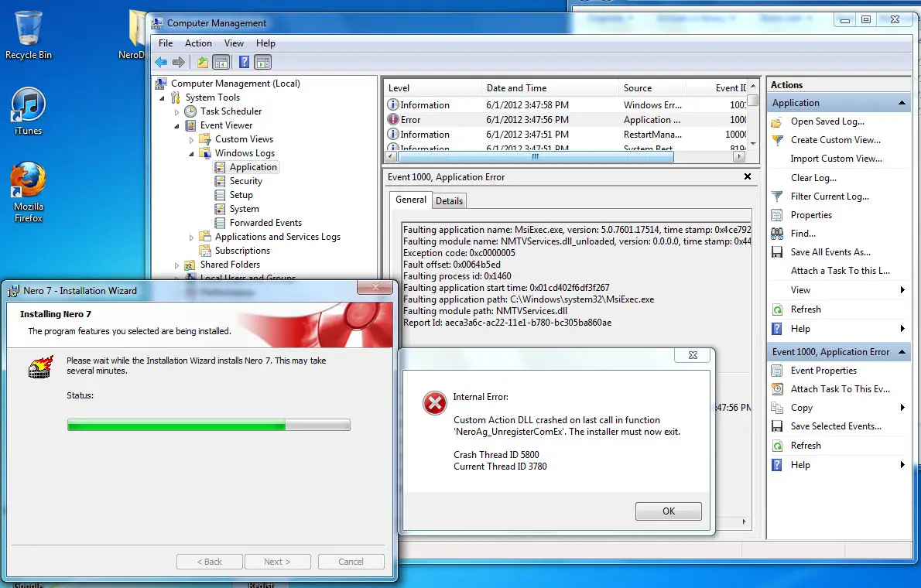Viewport: 921px width, 588px height.
Task: Select Subscriptions in the tree
Action: pyautogui.click(x=242, y=251)
